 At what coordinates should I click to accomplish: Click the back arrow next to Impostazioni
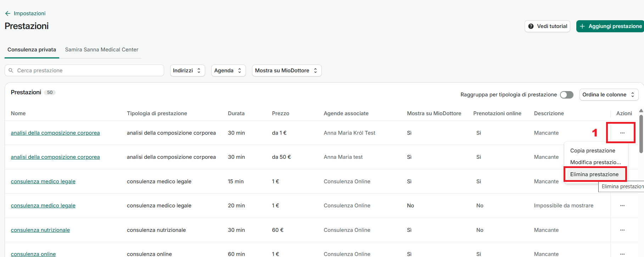[x=8, y=13]
